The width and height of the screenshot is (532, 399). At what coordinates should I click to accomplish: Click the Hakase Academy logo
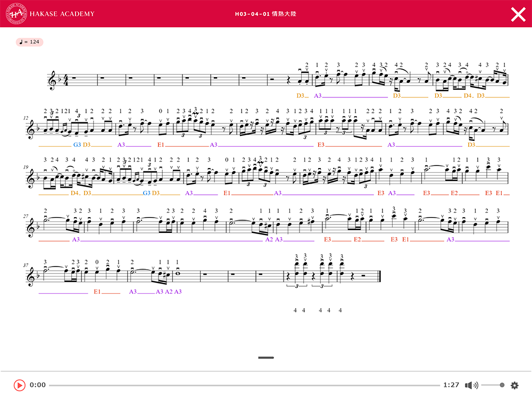16,14
